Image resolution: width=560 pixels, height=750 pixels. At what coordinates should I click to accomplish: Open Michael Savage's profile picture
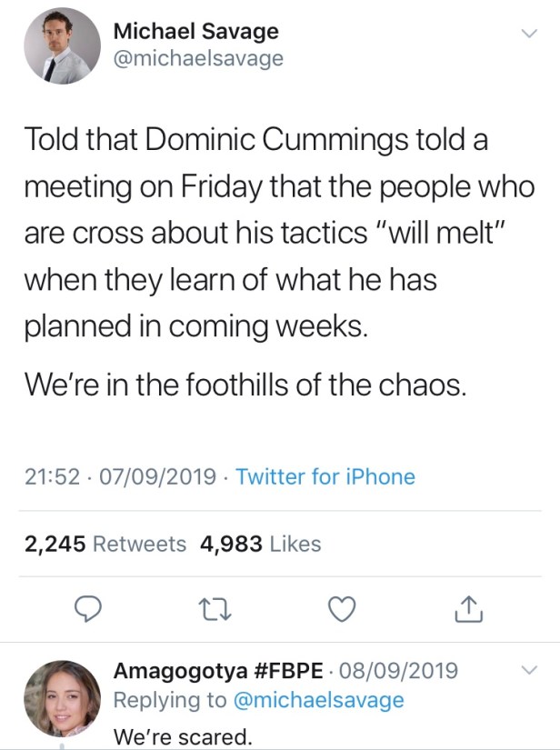coord(62,46)
